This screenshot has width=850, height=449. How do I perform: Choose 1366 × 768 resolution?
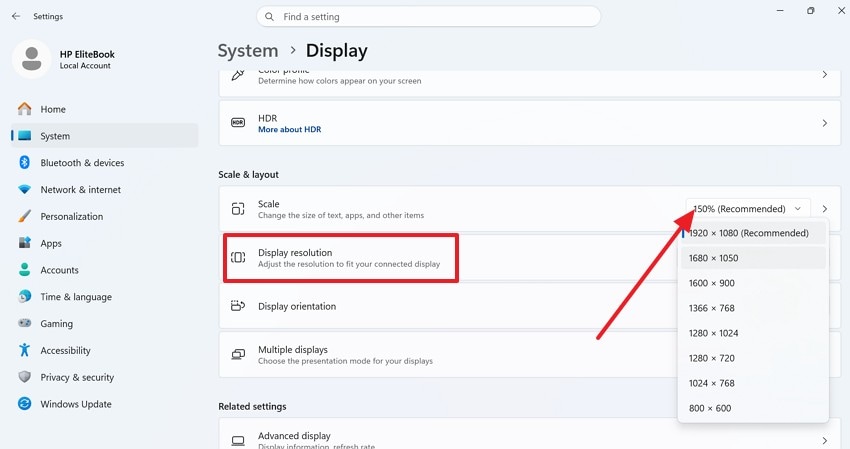[754, 308]
